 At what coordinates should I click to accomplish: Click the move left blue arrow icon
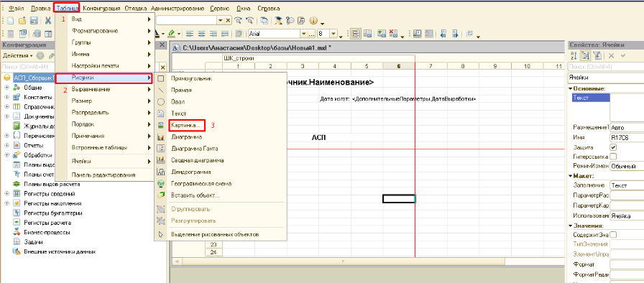443,34
